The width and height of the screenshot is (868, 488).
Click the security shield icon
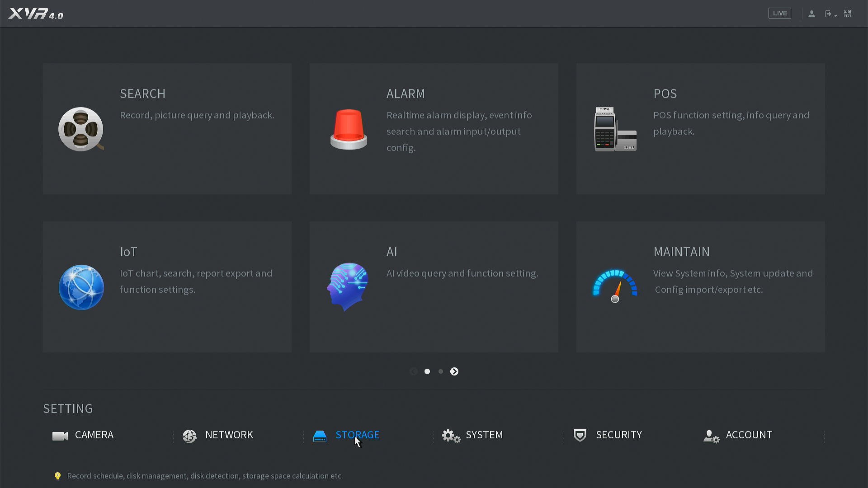(580, 436)
